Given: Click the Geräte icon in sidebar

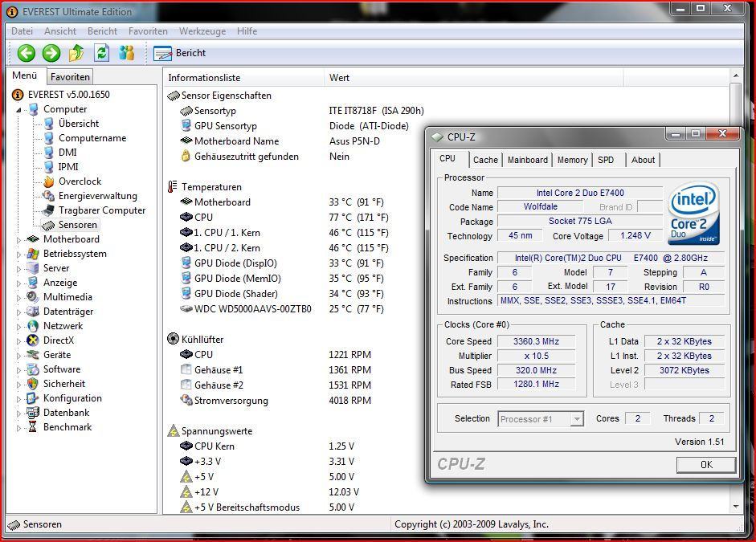Looking at the screenshot, I should tap(32, 355).
